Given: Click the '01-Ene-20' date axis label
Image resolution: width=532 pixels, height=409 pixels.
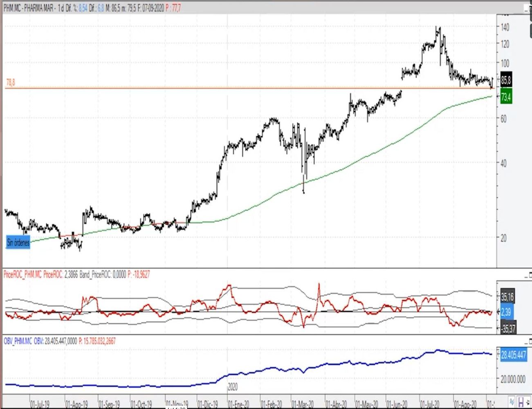Looking at the screenshot, I should [239, 405].
